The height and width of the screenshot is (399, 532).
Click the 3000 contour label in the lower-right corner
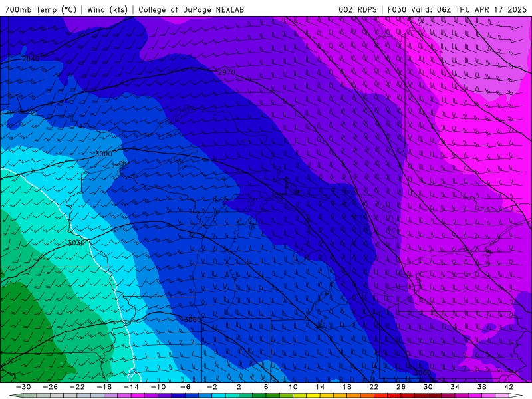click(422, 372)
